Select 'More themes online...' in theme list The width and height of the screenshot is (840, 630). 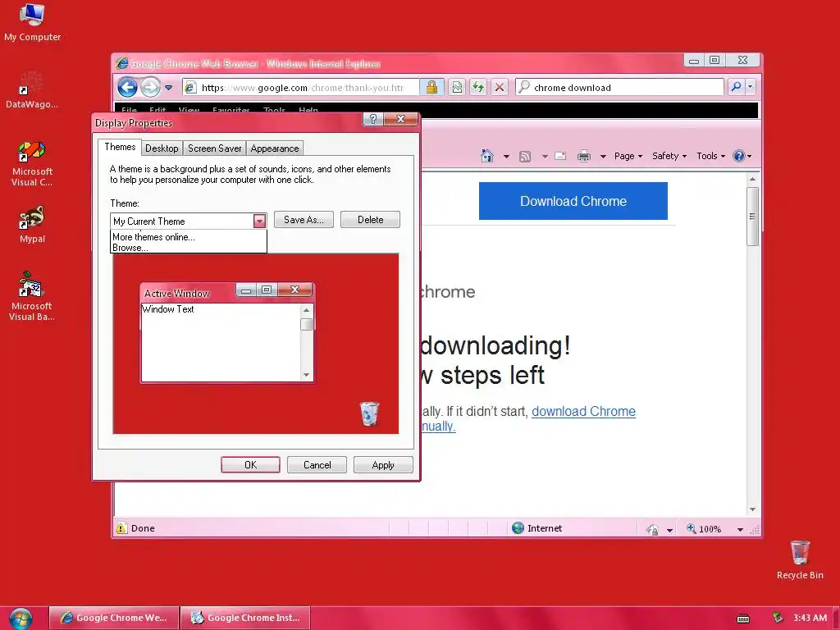coord(153,237)
